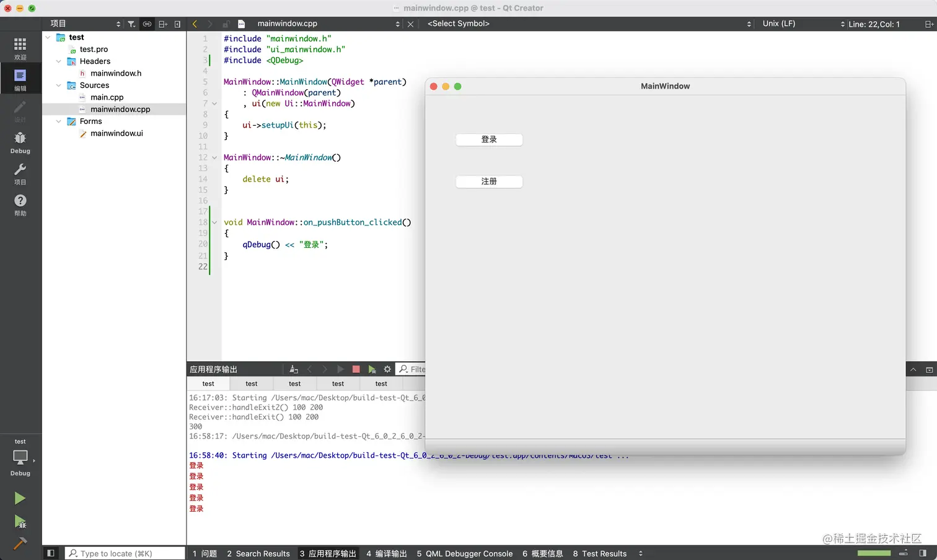
Task: Open the 项目 view selector dropdown
Action: click(x=85, y=24)
